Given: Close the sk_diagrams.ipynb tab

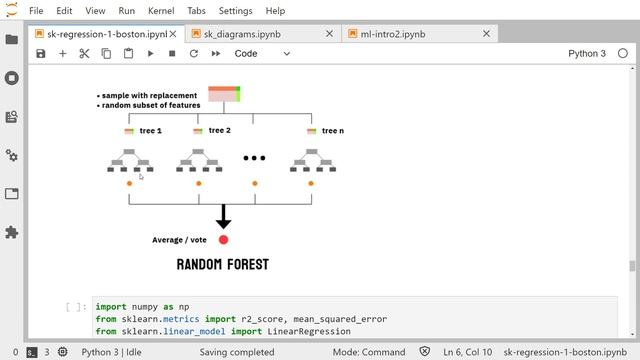Looking at the screenshot, I should click(x=329, y=34).
